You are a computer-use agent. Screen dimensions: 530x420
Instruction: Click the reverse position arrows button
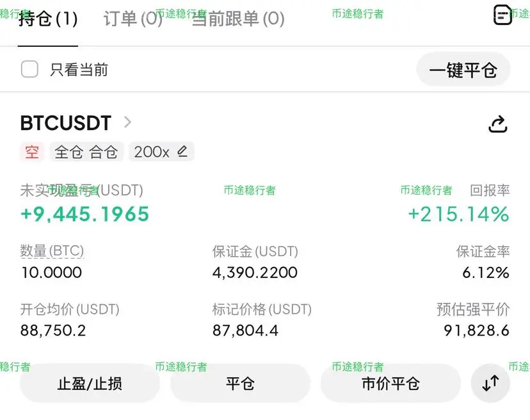pyautogui.click(x=490, y=383)
